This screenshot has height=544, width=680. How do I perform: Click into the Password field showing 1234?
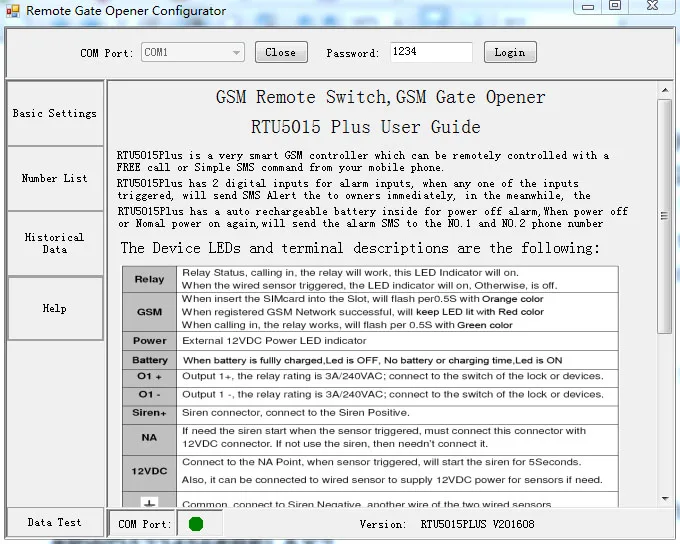[431, 52]
